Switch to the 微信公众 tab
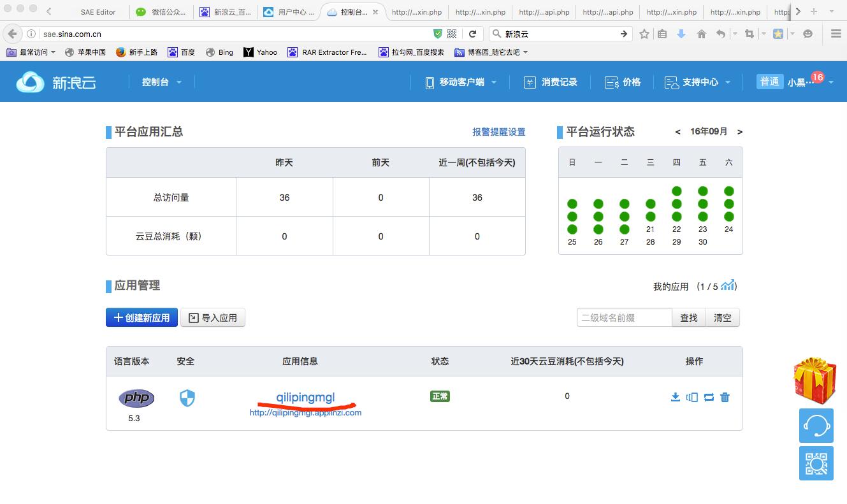The image size is (847, 504). click(162, 12)
